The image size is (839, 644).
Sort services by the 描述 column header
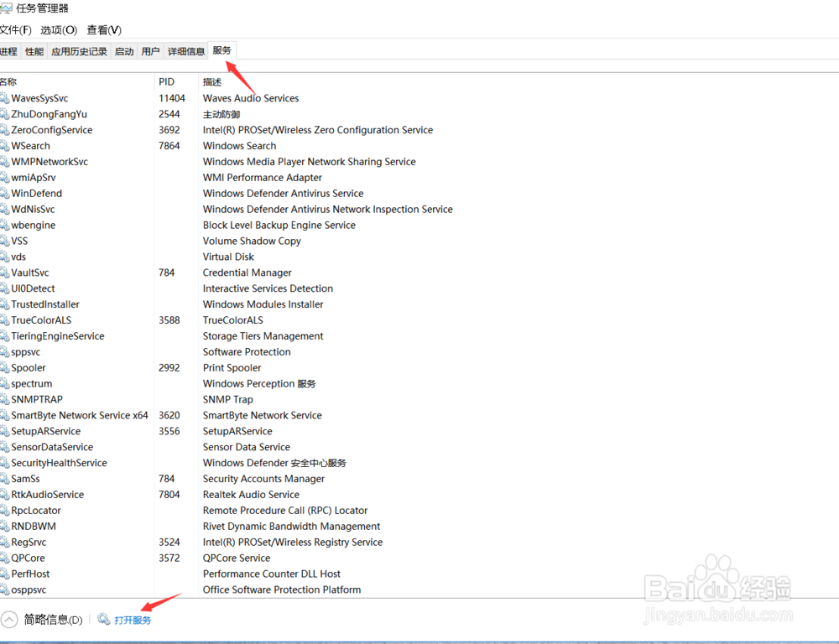(x=212, y=82)
